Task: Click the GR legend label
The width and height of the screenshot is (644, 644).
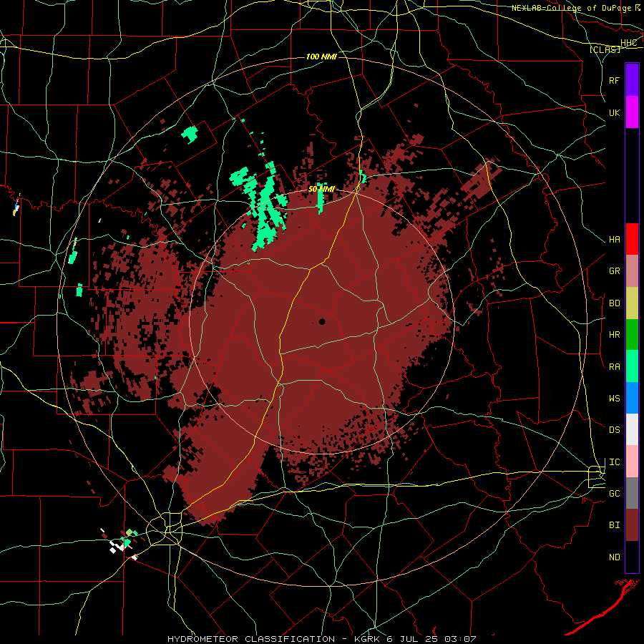Action: pos(615,271)
